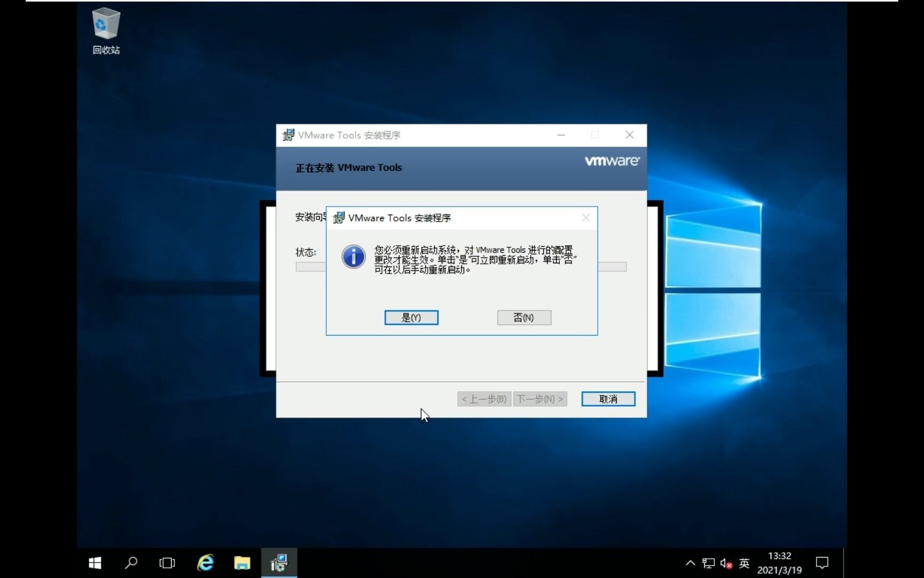Open taskbar search
Image resolution: width=924 pixels, height=578 pixels.
(131, 563)
